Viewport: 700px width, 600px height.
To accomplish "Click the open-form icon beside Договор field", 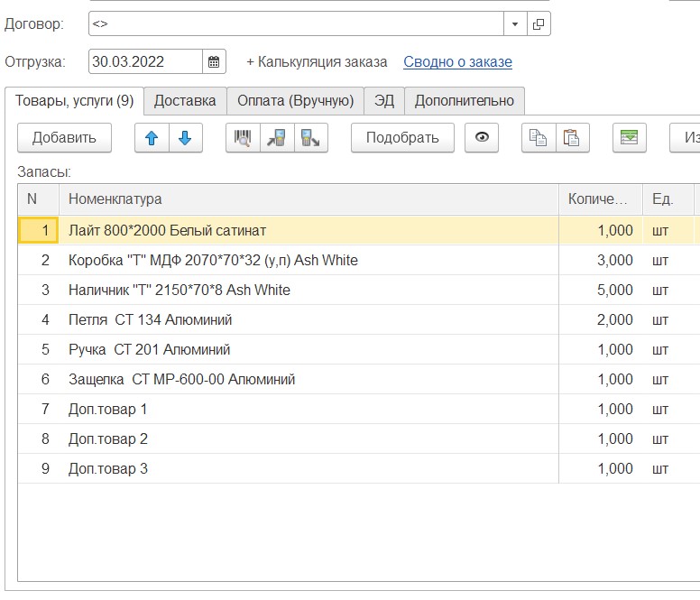I will (539, 24).
